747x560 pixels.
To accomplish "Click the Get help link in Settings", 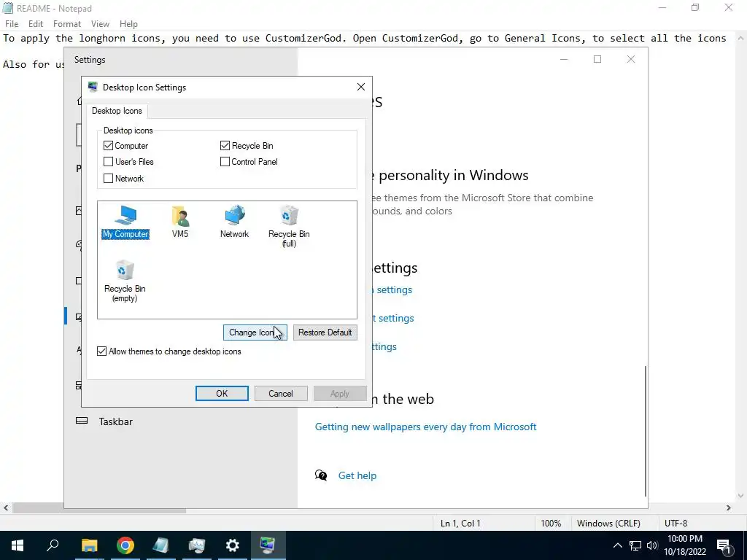I will [x=357, y=475].
